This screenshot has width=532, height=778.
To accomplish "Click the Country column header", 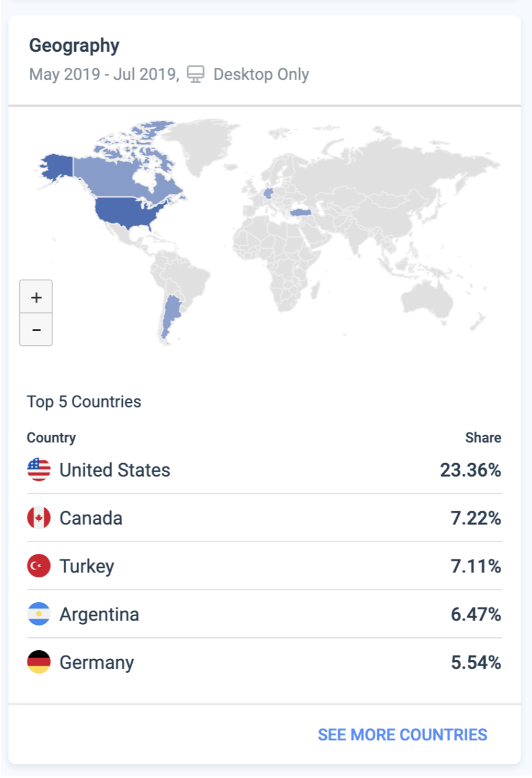I will click(51, 438).
